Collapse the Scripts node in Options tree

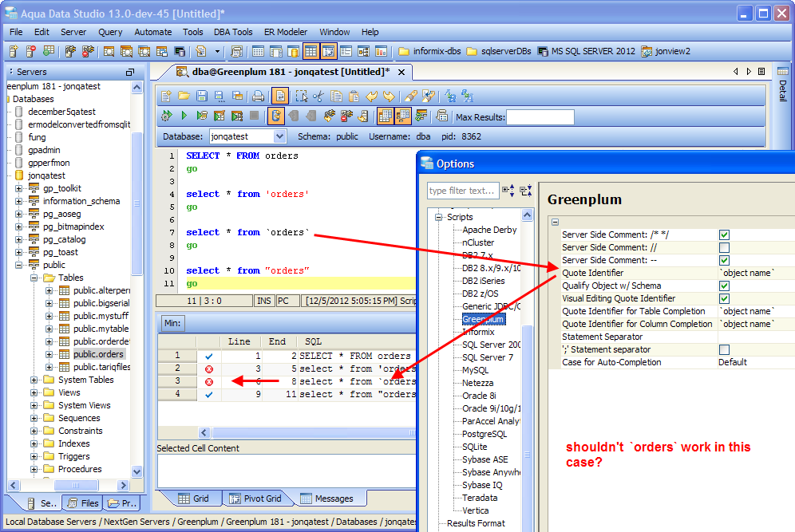point(438,217)
